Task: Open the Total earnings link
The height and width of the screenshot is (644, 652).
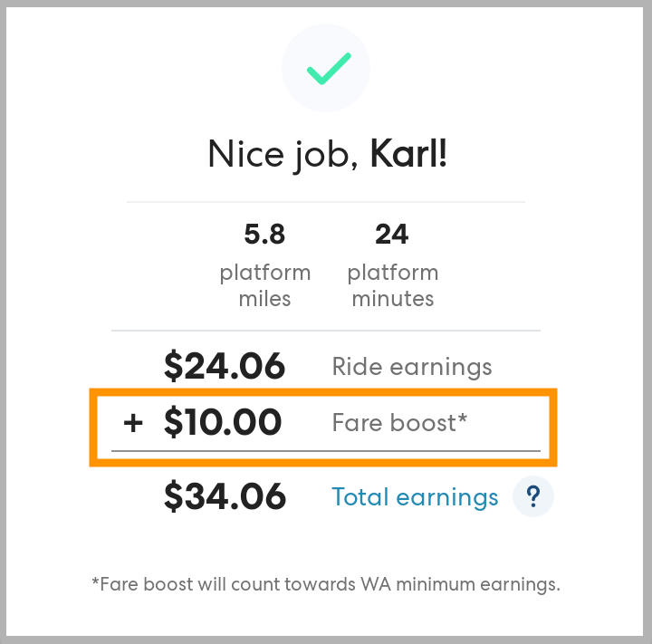Action: 415,496
